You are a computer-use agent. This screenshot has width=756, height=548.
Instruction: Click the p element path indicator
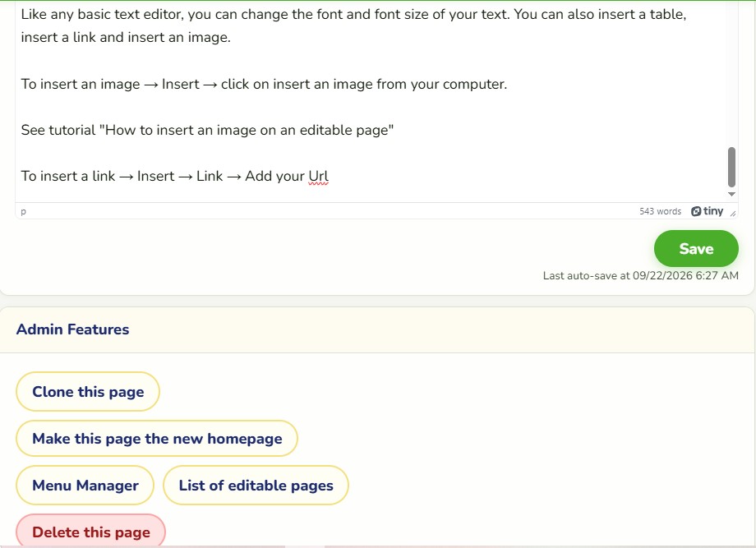click(x=23, y=211)
